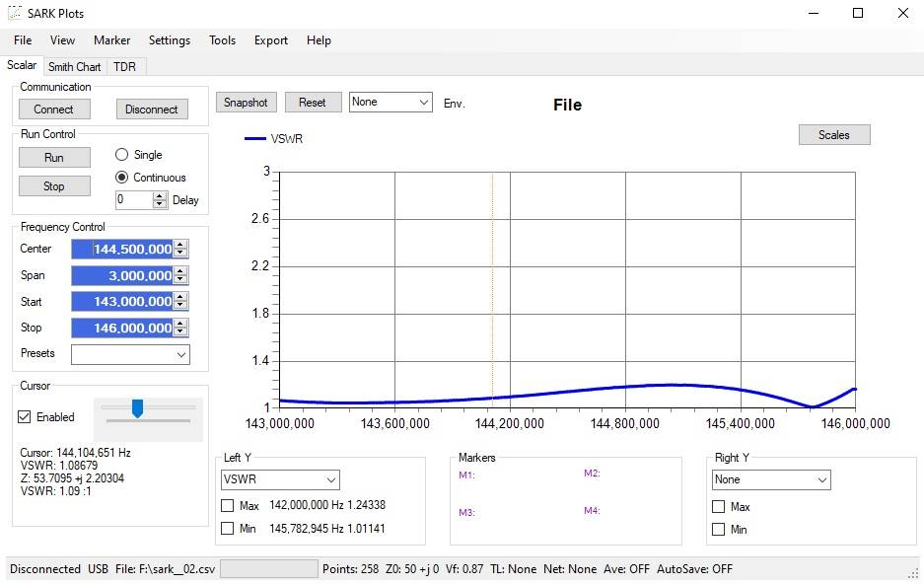
Task: Click the M2: marker label
Action: pos(592,473)
